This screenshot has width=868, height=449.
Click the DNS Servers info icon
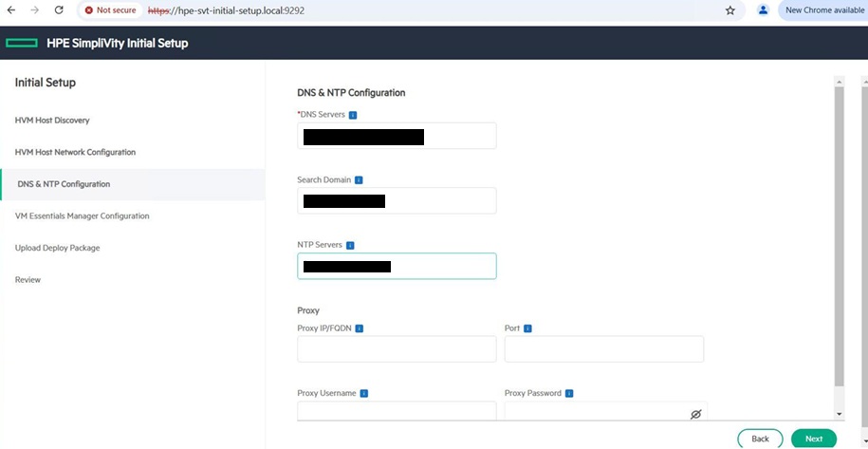(x=353, y=115)
